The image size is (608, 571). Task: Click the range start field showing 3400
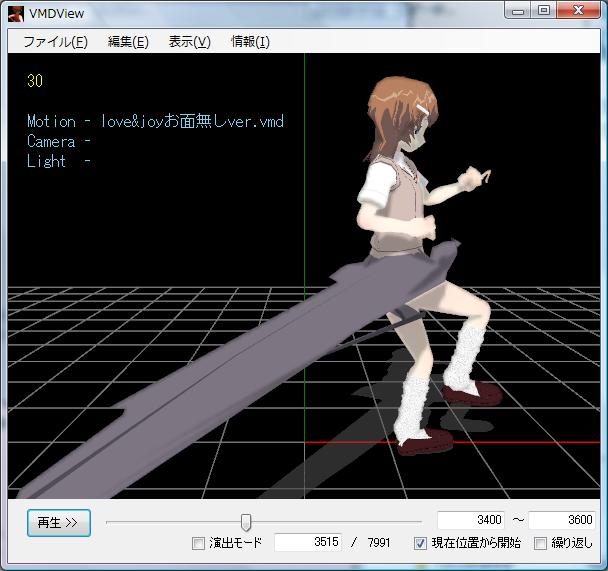pyautogui.click(x=471, y=520)
